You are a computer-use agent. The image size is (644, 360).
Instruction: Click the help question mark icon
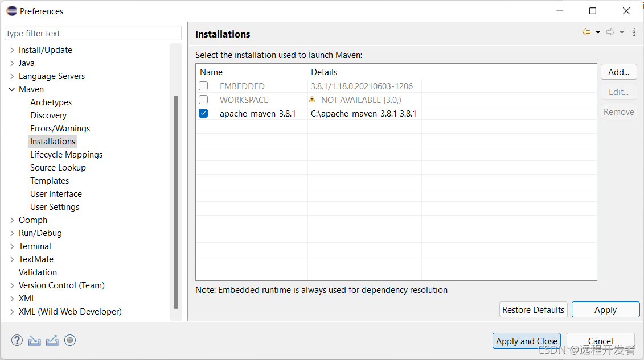[17, 340]
